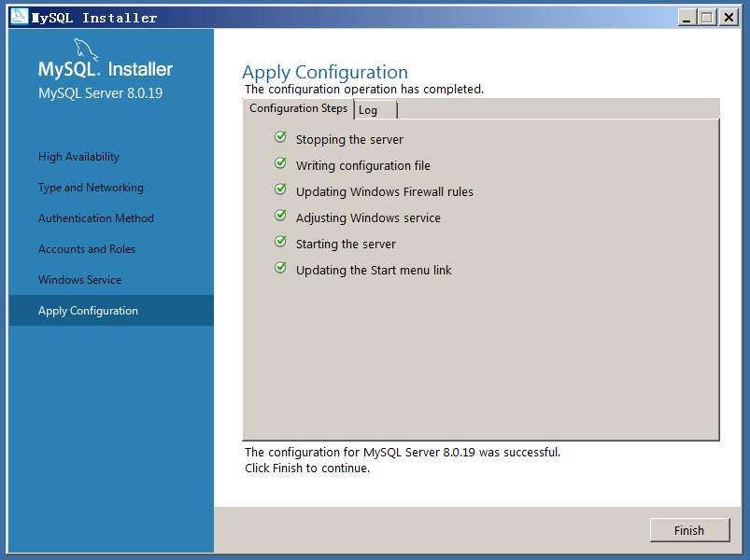750x560 pixels.
Task: Switch to the Log tab
Action: point(375,110)
